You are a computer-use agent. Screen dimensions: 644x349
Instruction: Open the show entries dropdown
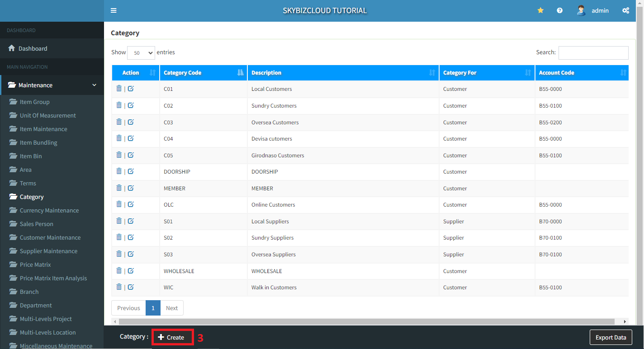(141, 52)
